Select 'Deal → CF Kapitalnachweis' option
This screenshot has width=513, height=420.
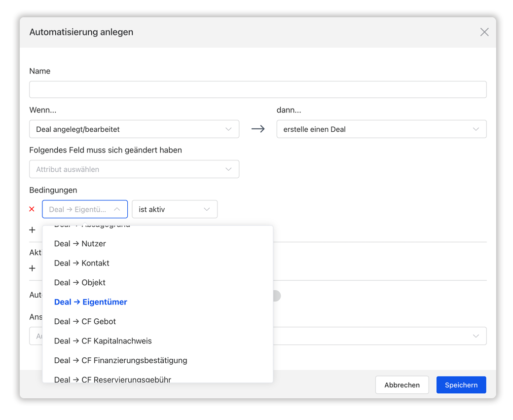click(x=103, y=341)
